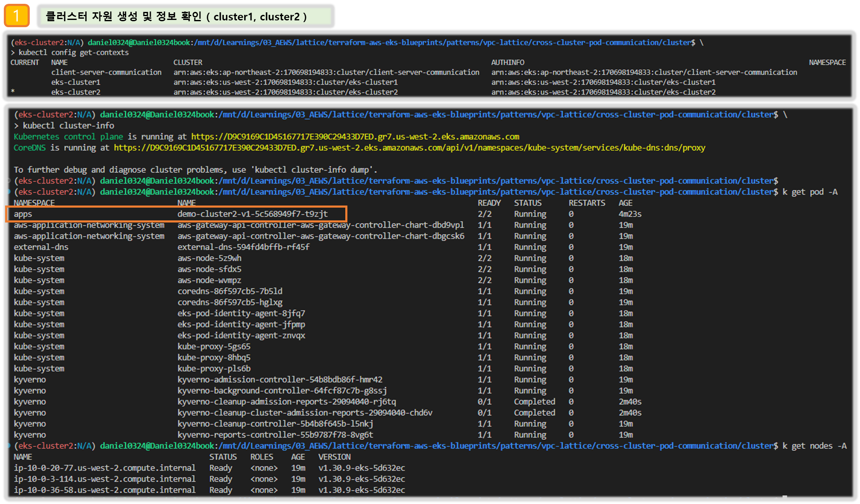Select pod 'coredns-86f597cb5-7b5ld'
Viewport: 860px width, 504px height.
[230, 291]
